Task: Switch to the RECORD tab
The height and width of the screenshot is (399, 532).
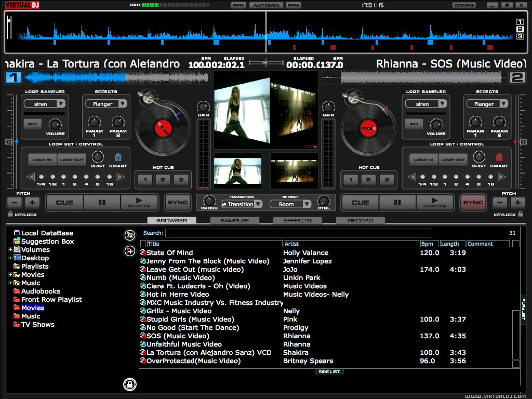Action: (x=360, y=221)
